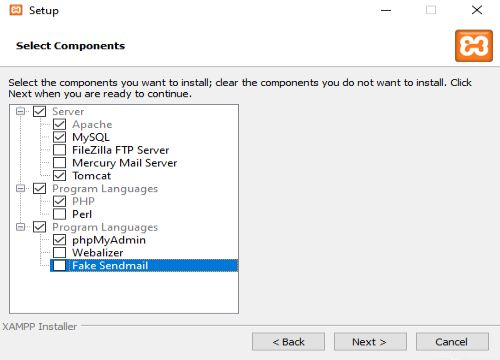
Task: Click the Setup title bar icon
Action: (x=16, y=10)
